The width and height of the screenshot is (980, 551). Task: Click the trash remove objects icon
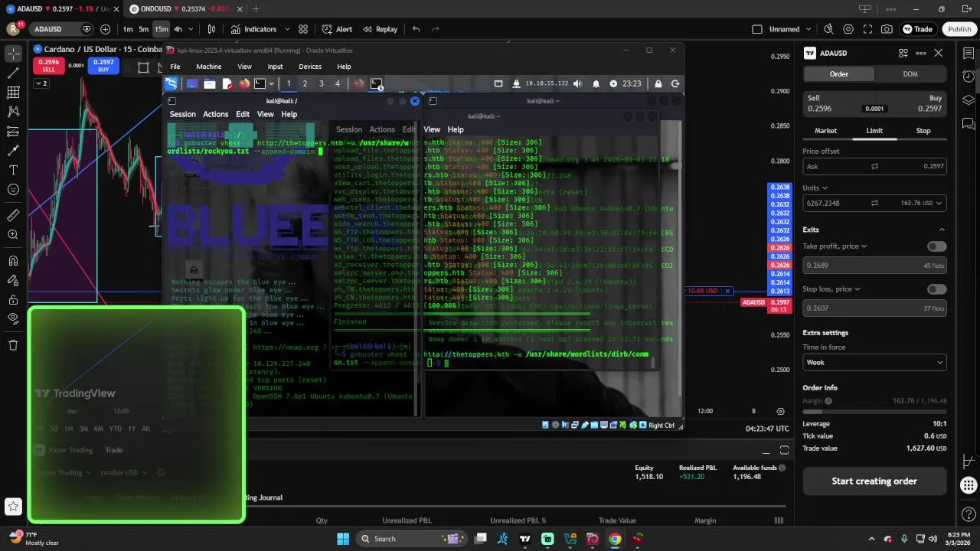click(x=13, y=345)
